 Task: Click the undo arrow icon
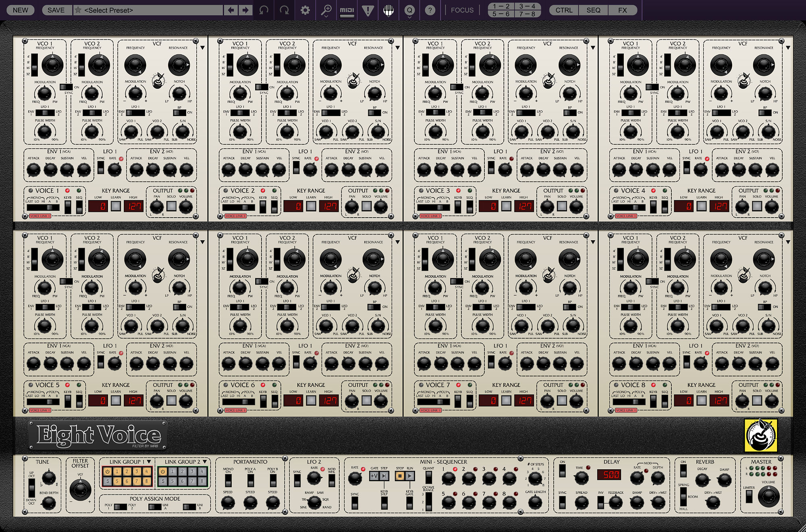264,10
